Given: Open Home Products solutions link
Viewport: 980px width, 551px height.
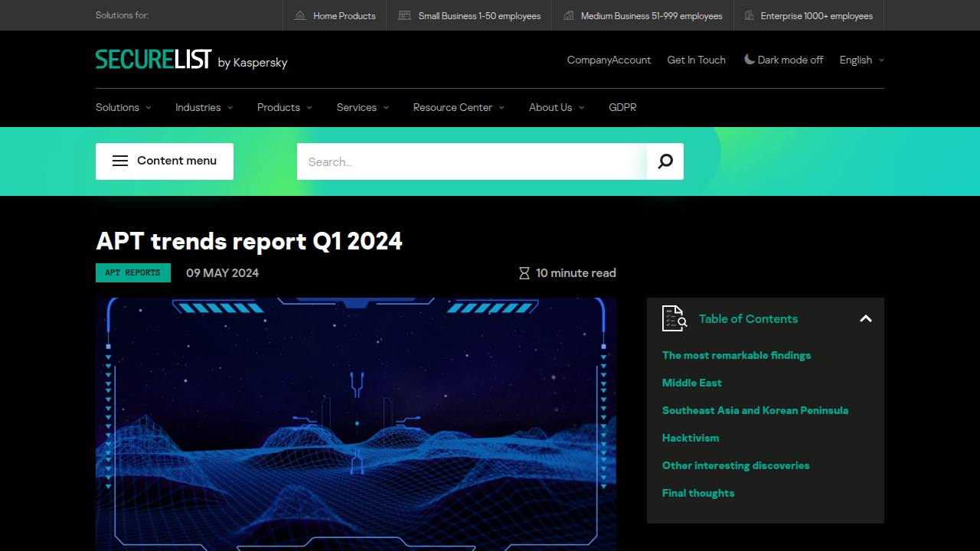Looking at the screenshot, I should pos(335,15).
